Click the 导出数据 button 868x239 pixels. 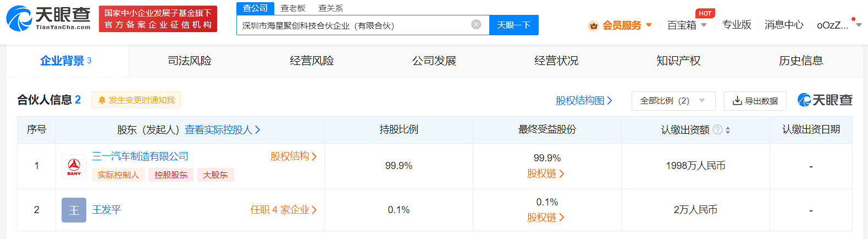click(755, 101)
